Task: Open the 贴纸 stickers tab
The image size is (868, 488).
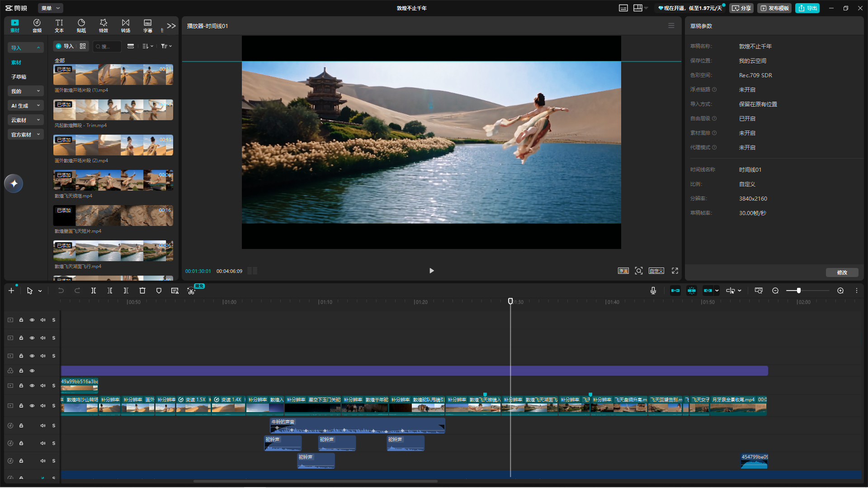Action: pyautogui.click(x=81, y=26)
